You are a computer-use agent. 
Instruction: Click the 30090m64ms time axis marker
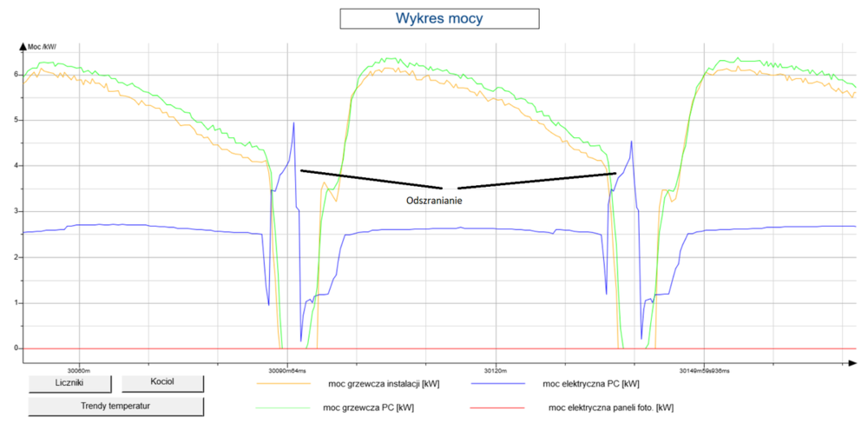(287, 368)
